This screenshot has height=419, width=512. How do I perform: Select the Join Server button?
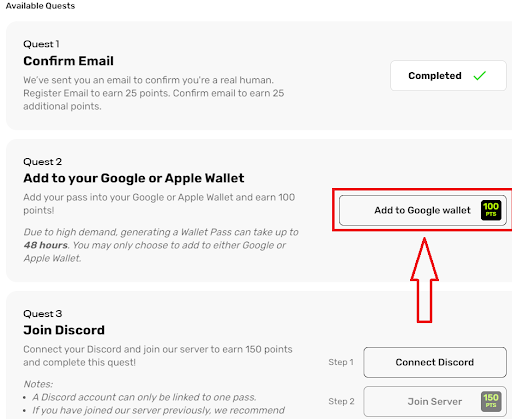pos(435,401)
